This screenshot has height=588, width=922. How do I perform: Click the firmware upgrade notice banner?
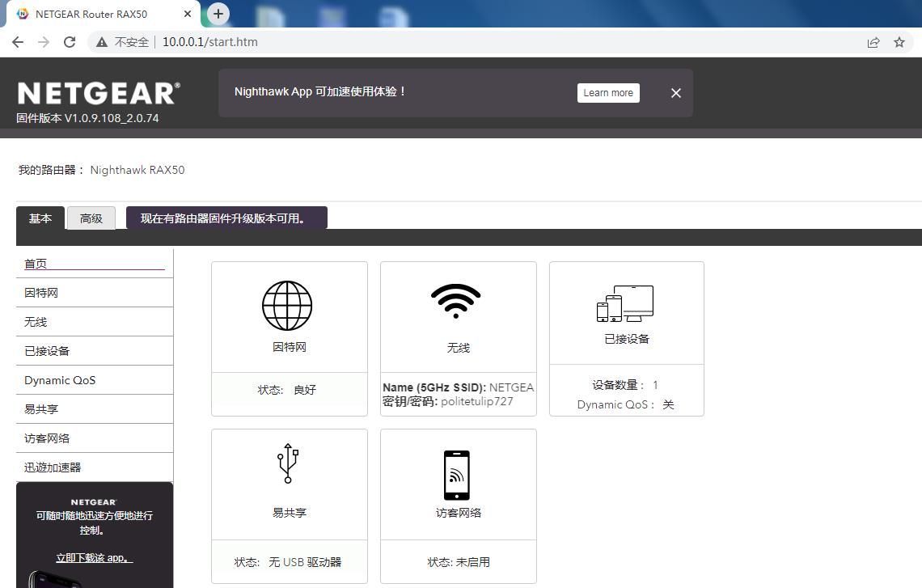(x=226, y=218)
